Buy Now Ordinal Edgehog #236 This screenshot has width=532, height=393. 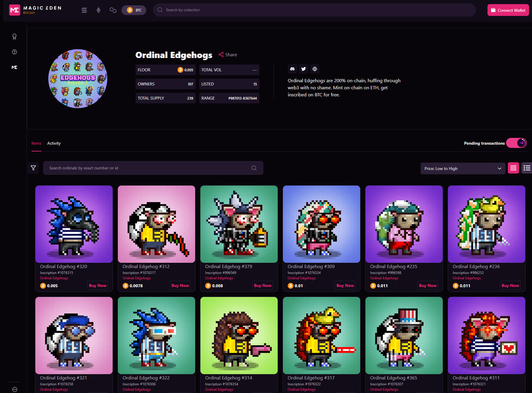[510, 286]
